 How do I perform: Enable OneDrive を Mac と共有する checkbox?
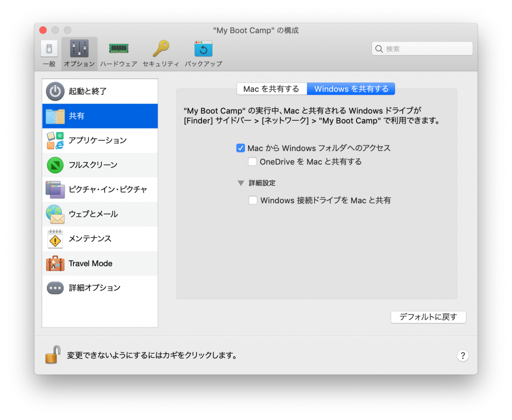click(252, 161)
